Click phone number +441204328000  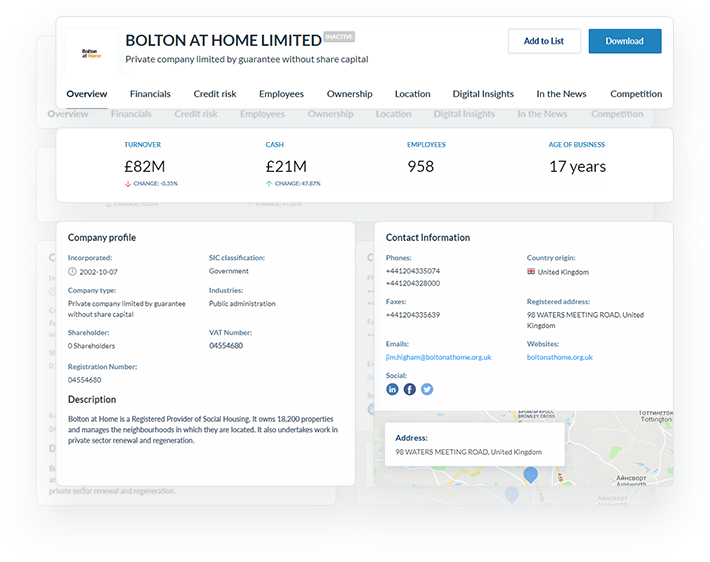413,283
